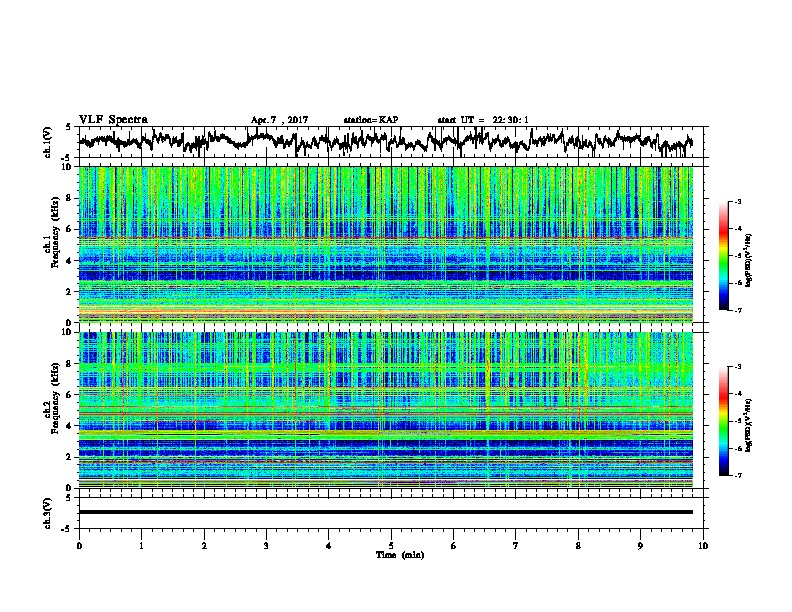Click the ch.2 spectrogram '8' kHz tick label
The image size is (792, 612).
tap(70, 364)
